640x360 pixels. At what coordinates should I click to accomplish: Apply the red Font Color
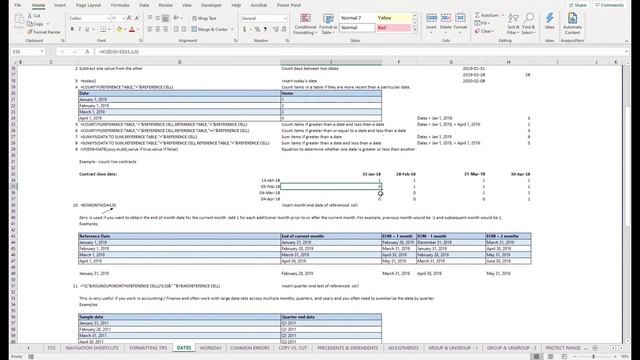pos(132,29)
